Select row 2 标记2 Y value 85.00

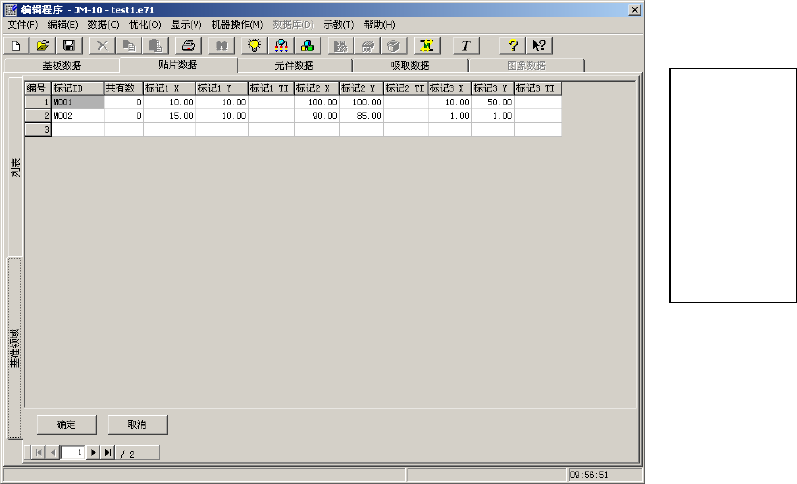[361, 116]
